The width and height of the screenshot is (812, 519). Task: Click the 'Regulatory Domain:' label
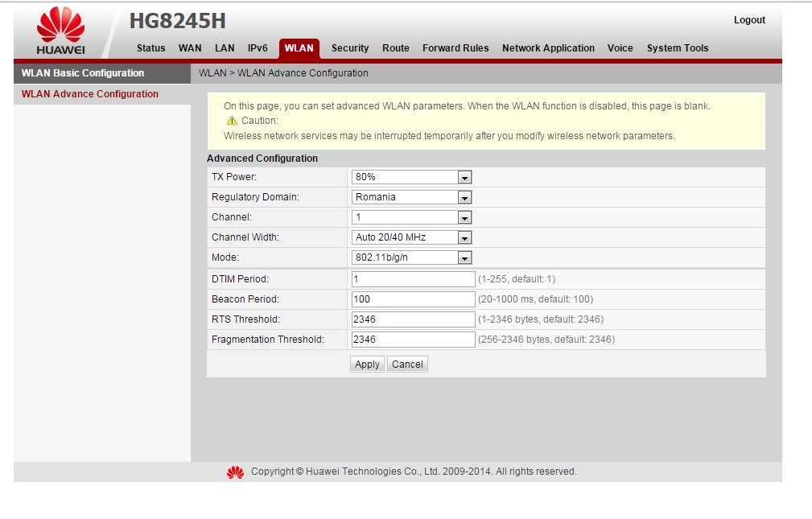click(255, 197)
